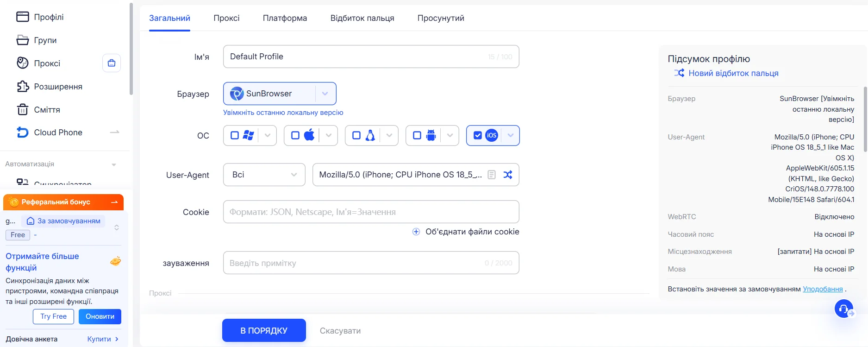Open the iOS version dropdown arrow
Screen dimensions: 868x347
(x=511, y=135)
